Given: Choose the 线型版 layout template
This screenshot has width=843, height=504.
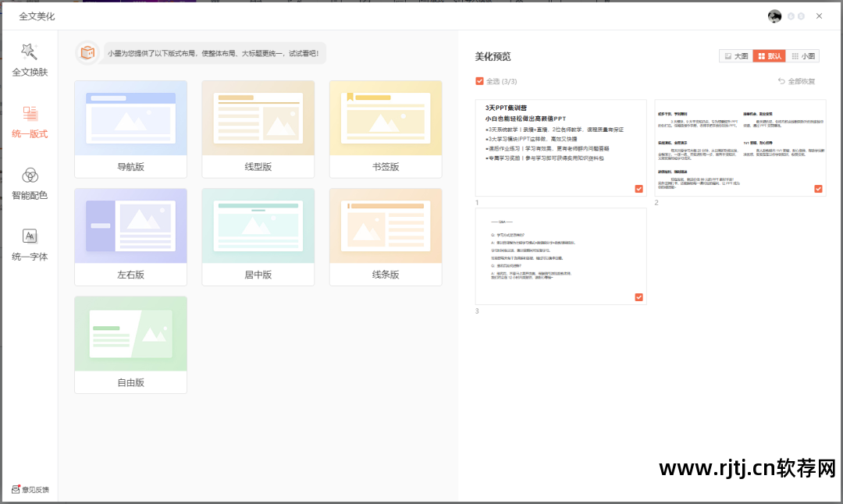Looking at the screenshot, I should 258,128.
